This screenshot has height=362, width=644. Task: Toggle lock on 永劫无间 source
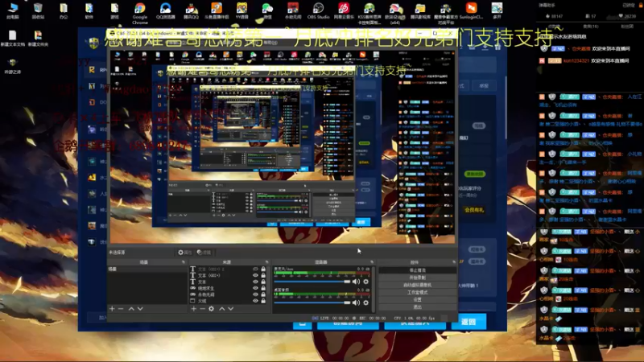263,294
